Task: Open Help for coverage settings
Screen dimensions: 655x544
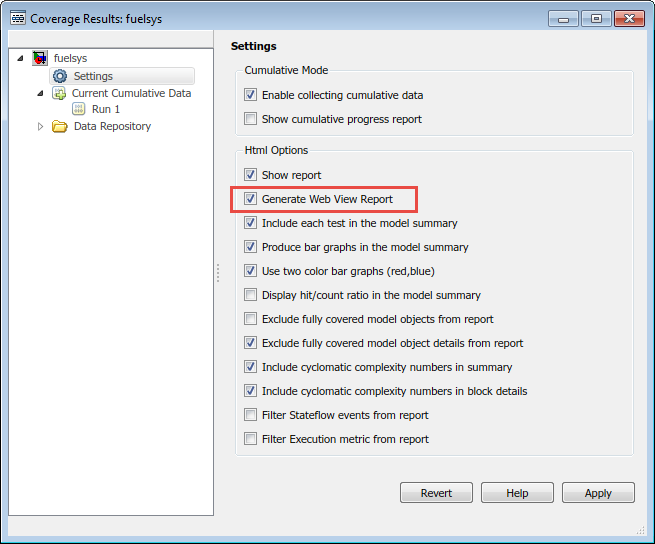Action: click(x=517, y=493)
